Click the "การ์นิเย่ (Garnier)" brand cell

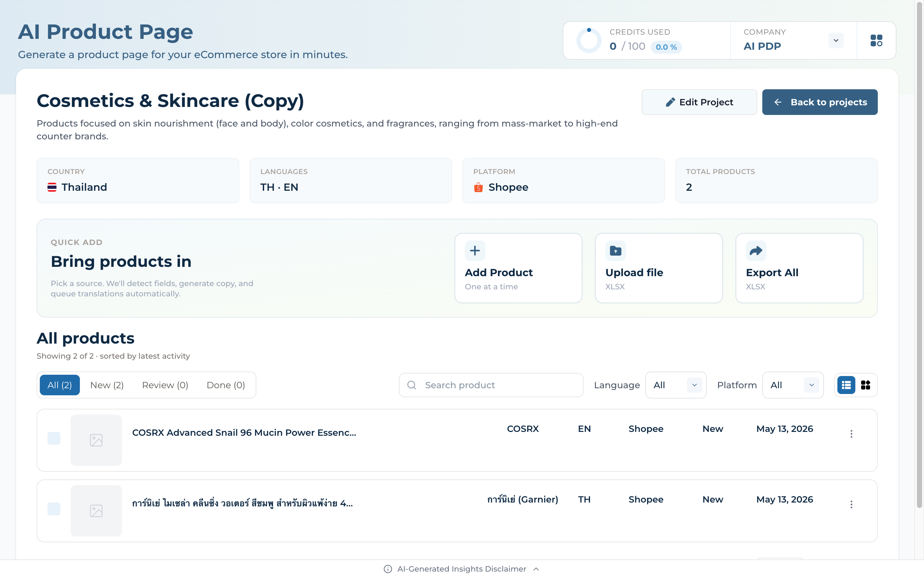pyautogui.click(x=523, y=500)
